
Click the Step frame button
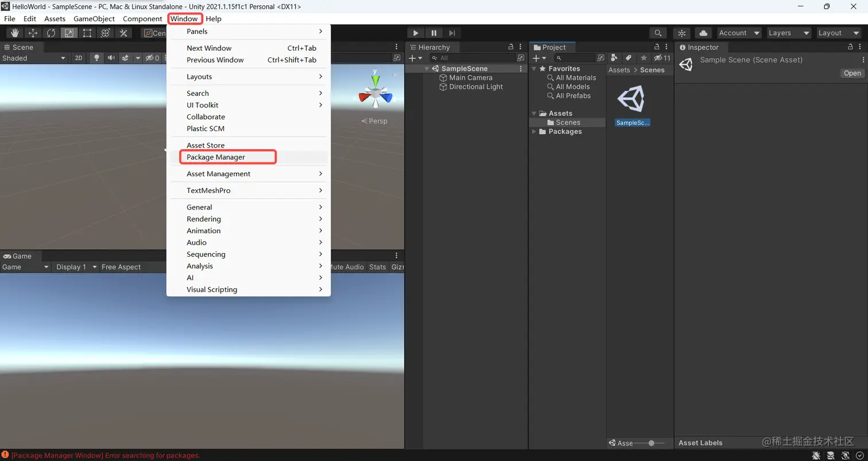(x=452, y=33)
